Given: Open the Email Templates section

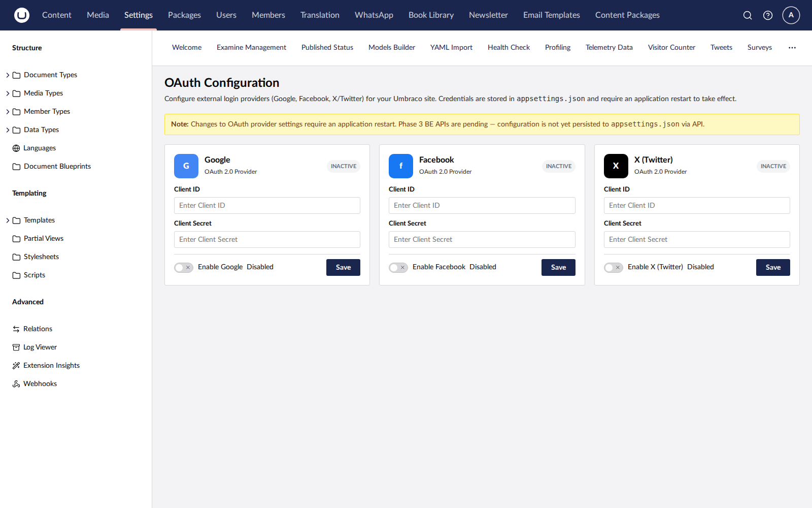Looking at the screenshot, I should pos(552,15).
